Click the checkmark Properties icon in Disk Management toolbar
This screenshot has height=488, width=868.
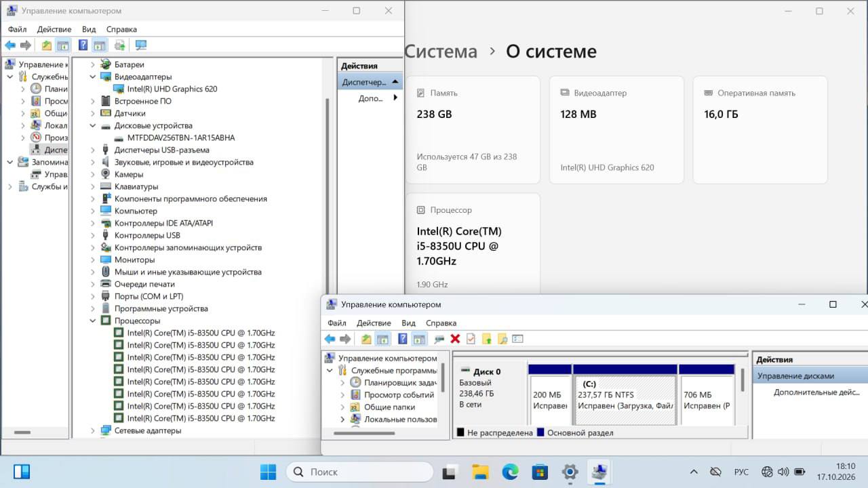pyautogui.click(x=471, y=339)
